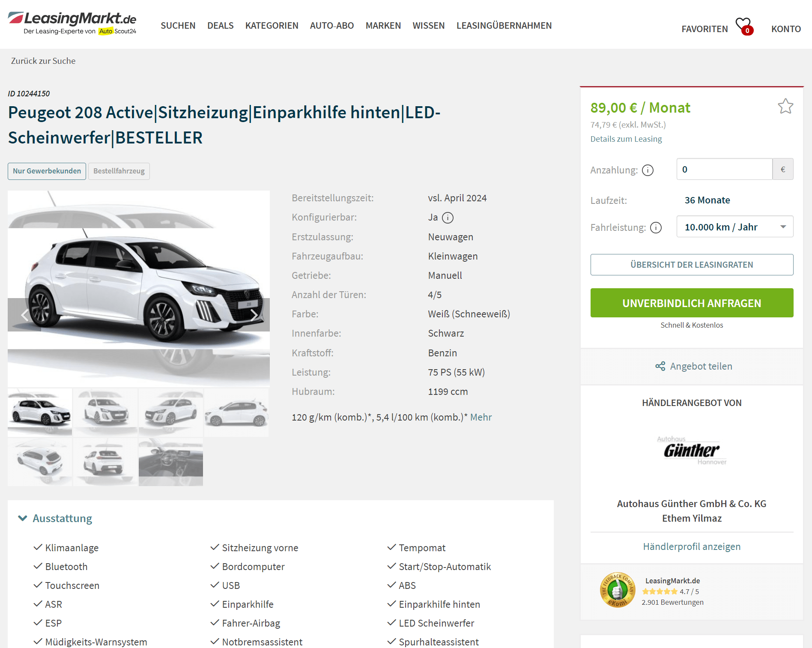Open Fahrleistung 10.000 km / Jahr dropdown
Viewport: 812px width, 648px height.
[734, 227]
